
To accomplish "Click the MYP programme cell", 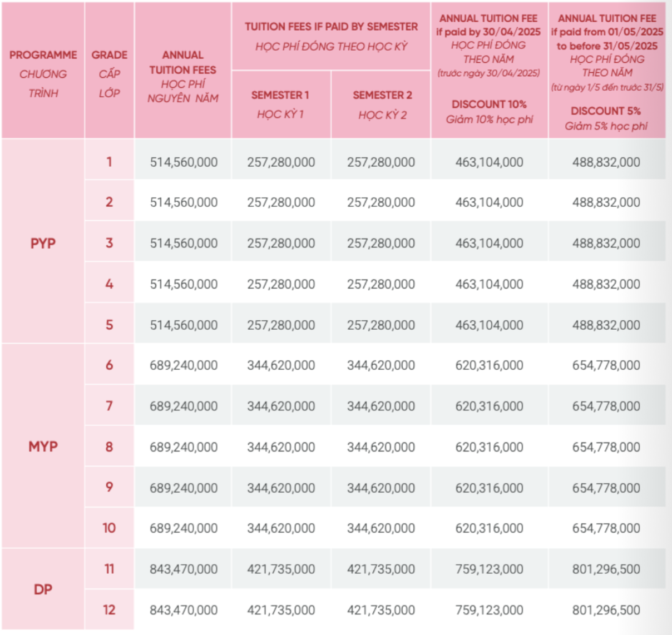I will click(43, 447).
